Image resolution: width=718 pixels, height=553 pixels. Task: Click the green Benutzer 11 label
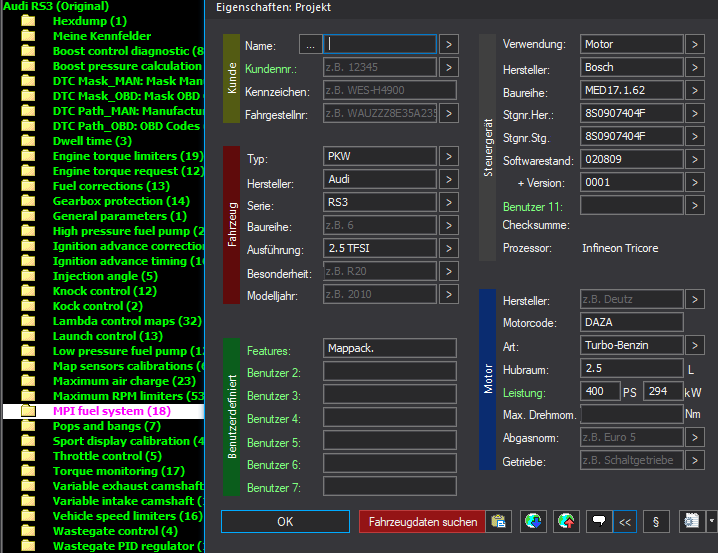click(533, 207)
